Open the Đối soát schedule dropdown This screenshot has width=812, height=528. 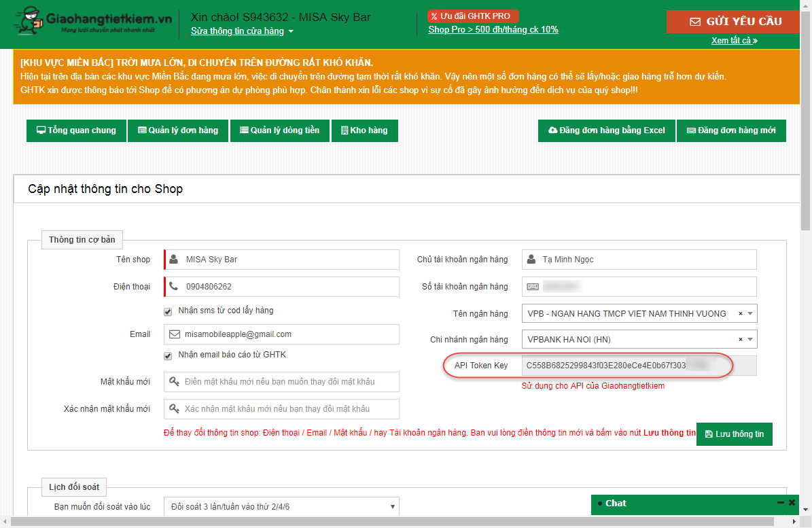point(282,507)
